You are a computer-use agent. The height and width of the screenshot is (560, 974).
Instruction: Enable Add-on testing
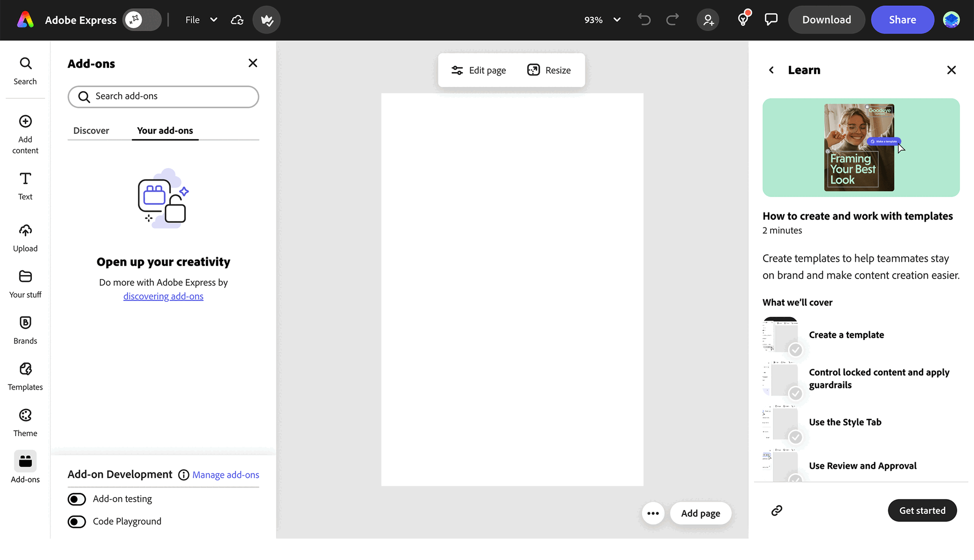point(77,499)
